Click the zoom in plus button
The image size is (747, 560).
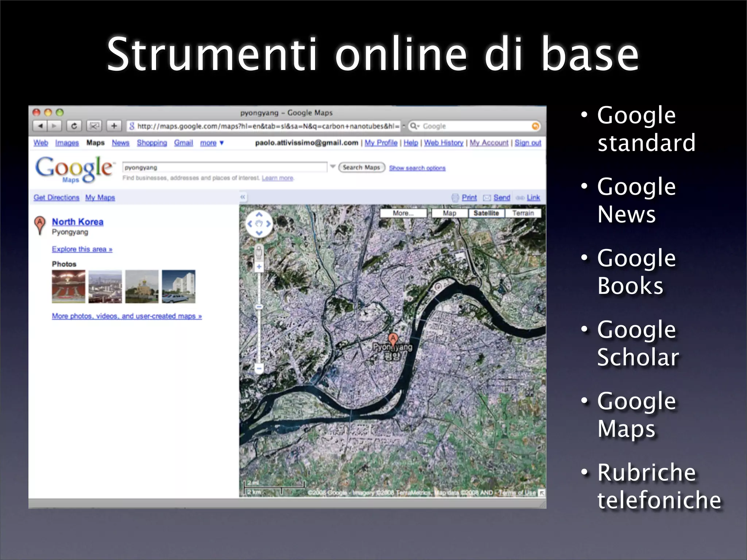click(259, 267)
